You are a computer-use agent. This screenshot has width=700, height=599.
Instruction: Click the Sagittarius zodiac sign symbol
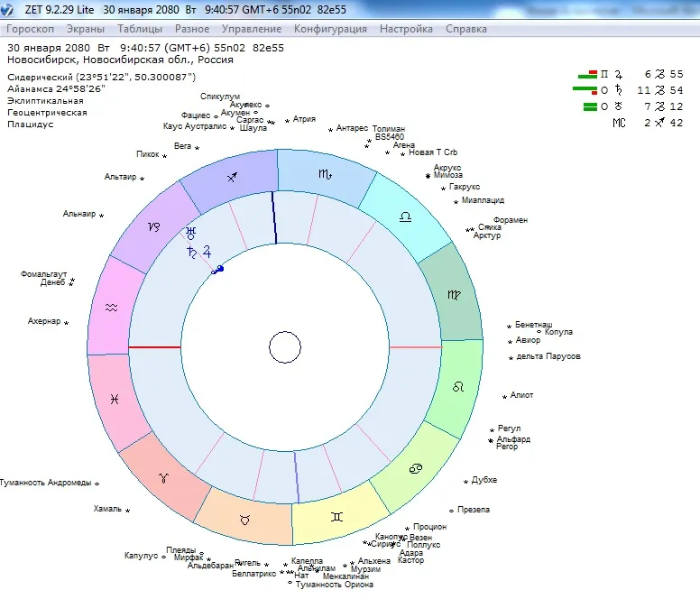(232, 178)
